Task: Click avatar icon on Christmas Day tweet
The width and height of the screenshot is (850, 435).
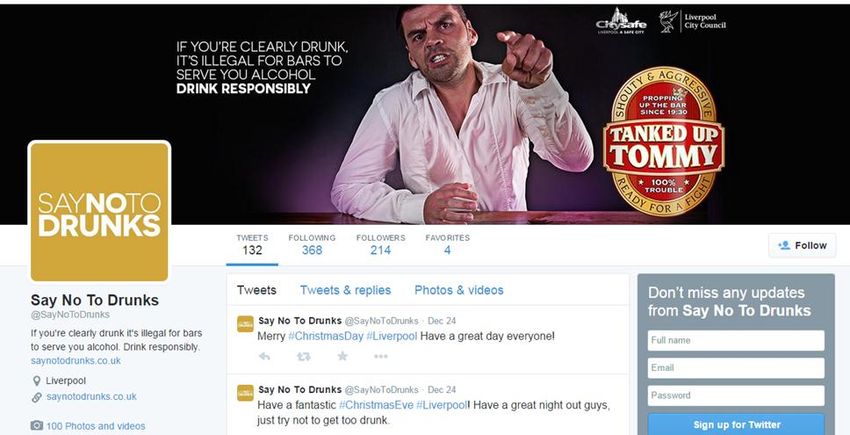Action: pos(246,324)
